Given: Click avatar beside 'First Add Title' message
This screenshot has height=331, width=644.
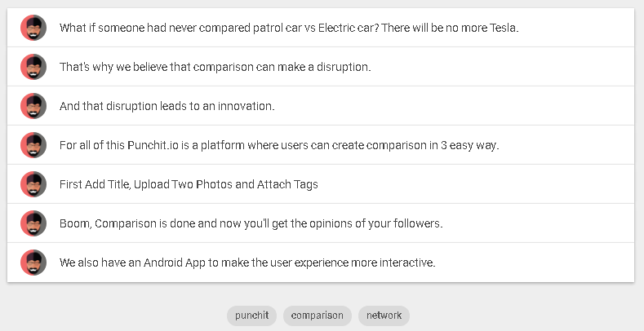Looking at the screenshot, I should click(33, 184).
